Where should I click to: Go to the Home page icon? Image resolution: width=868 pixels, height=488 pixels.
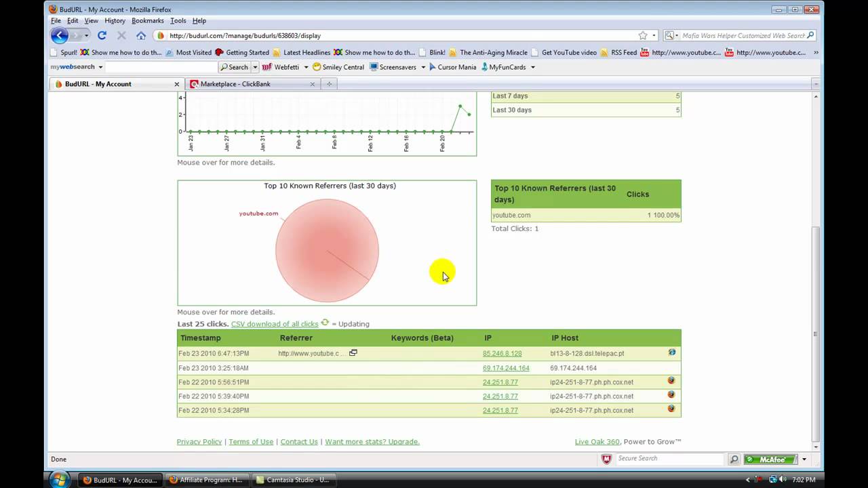click(141, 35)
